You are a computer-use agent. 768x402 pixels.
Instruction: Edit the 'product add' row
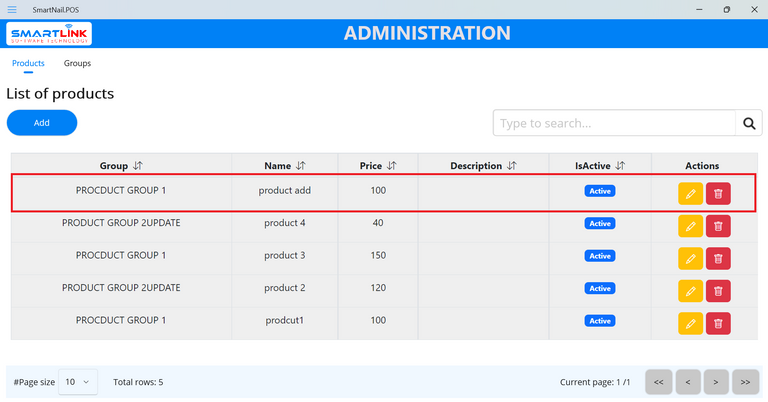point(690,193)
